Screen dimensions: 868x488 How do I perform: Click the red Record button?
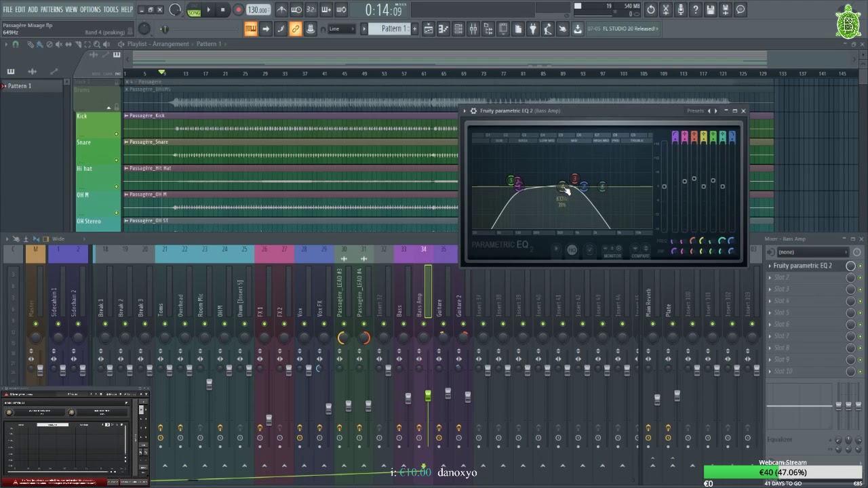pos(238,10)
